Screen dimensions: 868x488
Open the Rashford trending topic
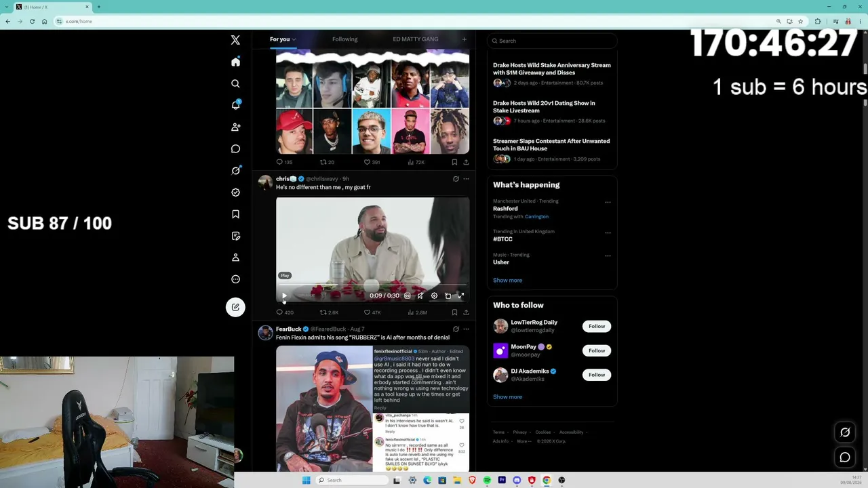505,209
